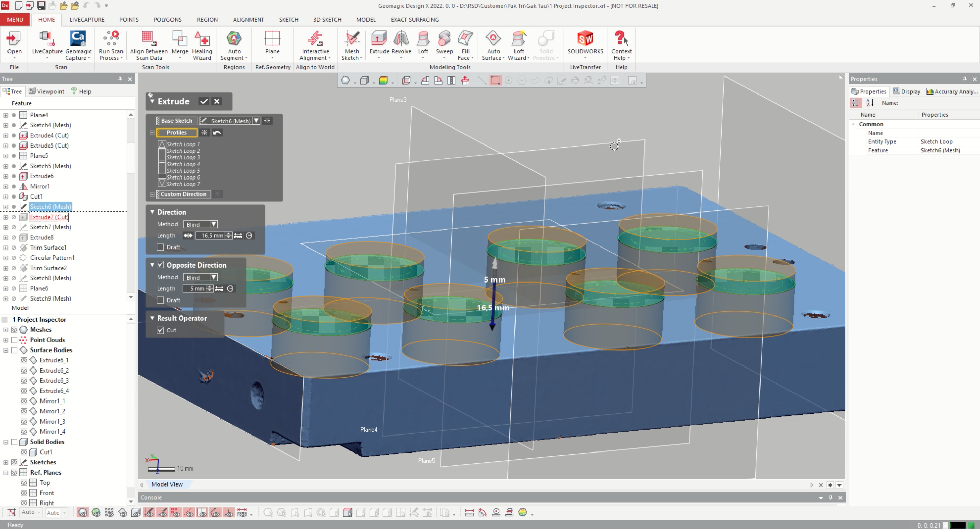The width and height of the screenshot is (980, 529).
Task: Uncheck the Cut result operator
Action: [161, 330]
